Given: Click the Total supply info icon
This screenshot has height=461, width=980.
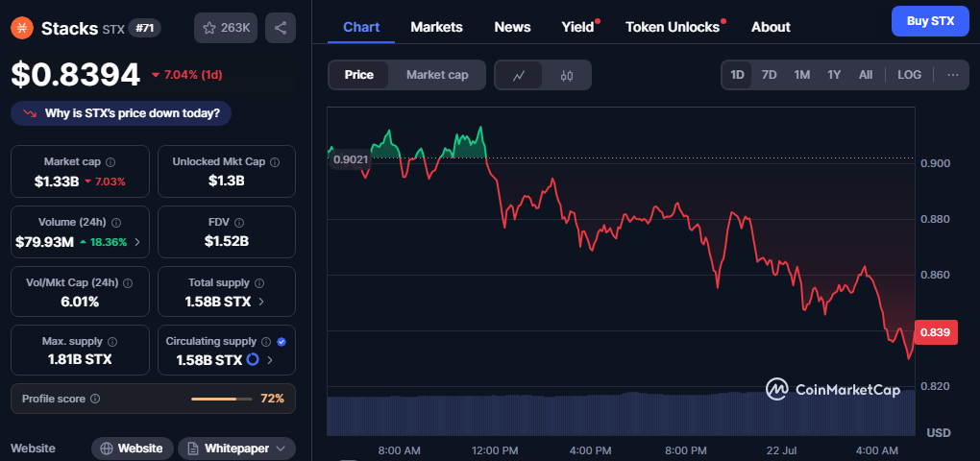Looking at the screenshot, I should 259,282.
